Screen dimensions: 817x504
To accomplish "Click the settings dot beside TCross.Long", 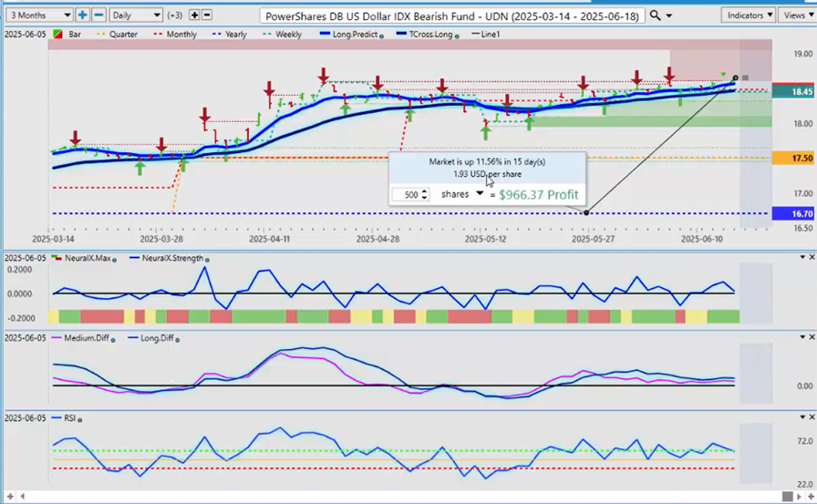I will click(457, 36).
